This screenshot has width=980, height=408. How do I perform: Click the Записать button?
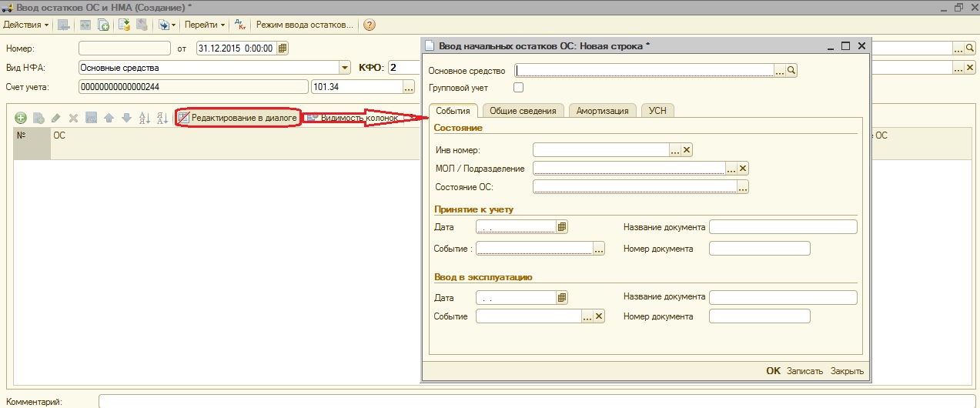(804, 371)
